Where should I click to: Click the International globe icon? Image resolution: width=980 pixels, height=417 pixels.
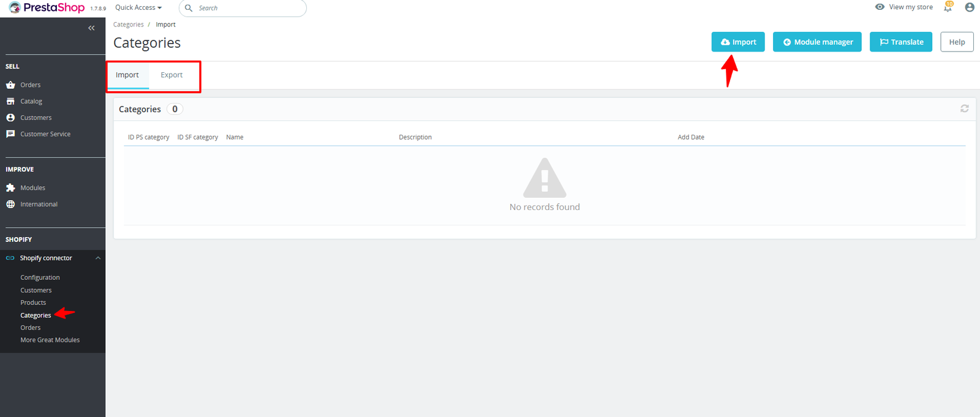coord(10,205)
